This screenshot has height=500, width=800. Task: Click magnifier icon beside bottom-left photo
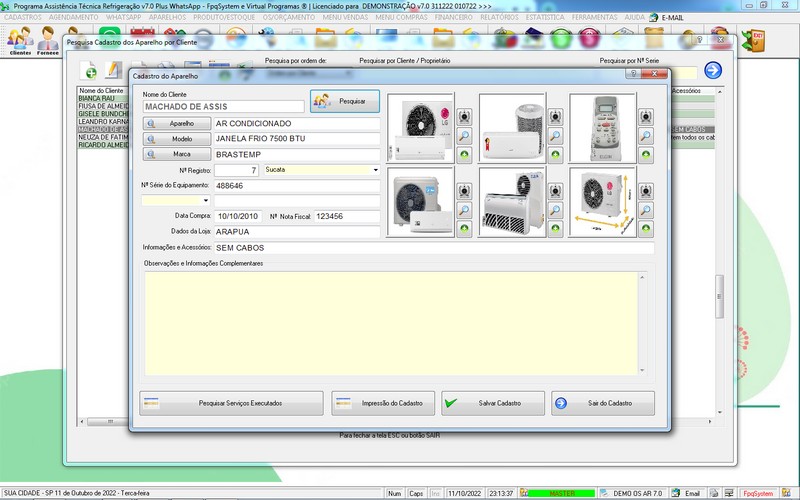pyautogui.click(x=465, y=210)
